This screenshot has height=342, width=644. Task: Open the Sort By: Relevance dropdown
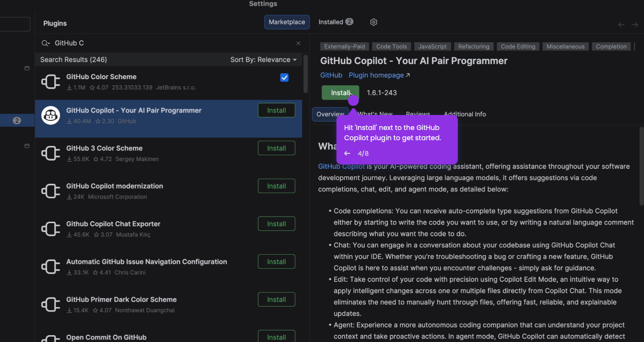(x=263, y=60)
